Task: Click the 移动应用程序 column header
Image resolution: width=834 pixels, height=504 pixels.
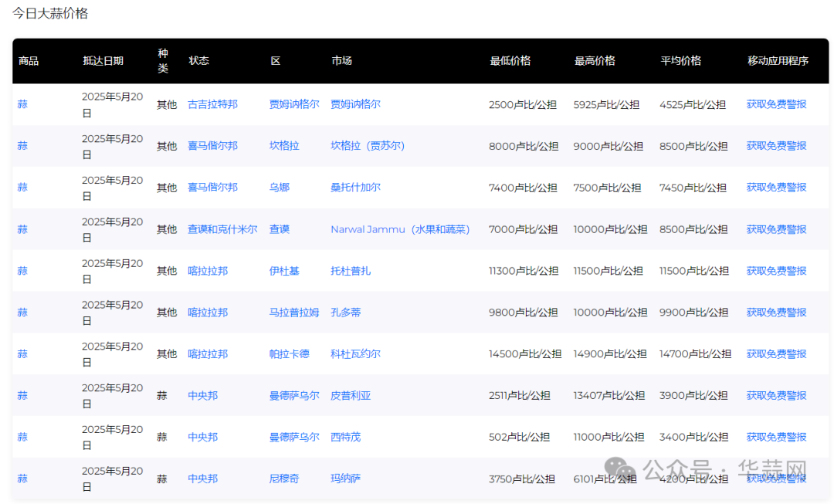Action: [778, 61]
